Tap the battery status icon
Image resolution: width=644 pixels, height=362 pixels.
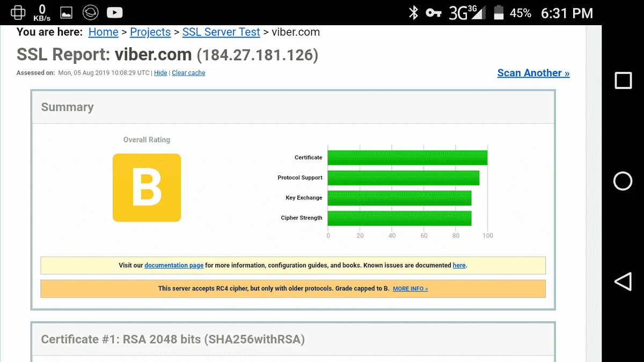pos(499,13)
